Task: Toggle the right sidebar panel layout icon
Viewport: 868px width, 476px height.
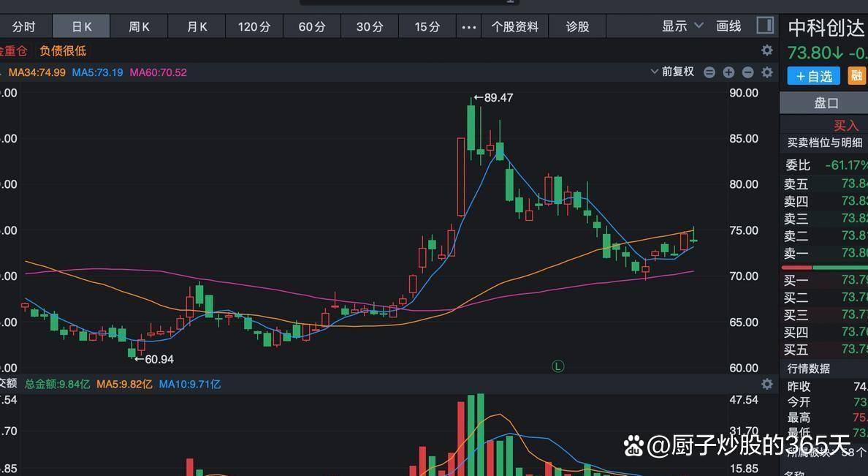Action: pyautogui.click(x=765, y=26)
